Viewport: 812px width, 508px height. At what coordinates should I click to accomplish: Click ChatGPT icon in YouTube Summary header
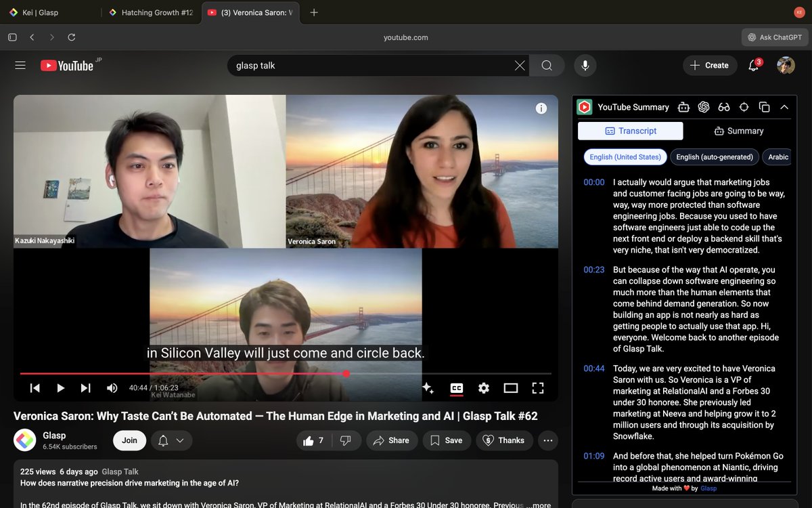704,107
